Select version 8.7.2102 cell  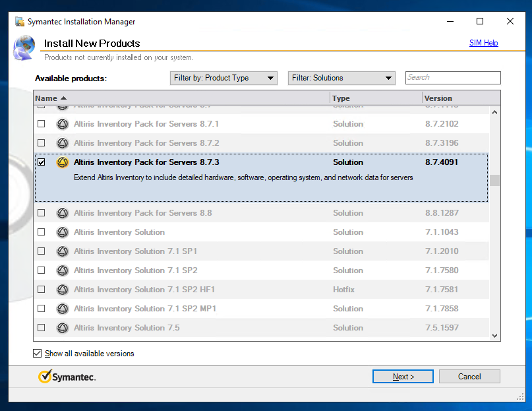coord(442,124)
